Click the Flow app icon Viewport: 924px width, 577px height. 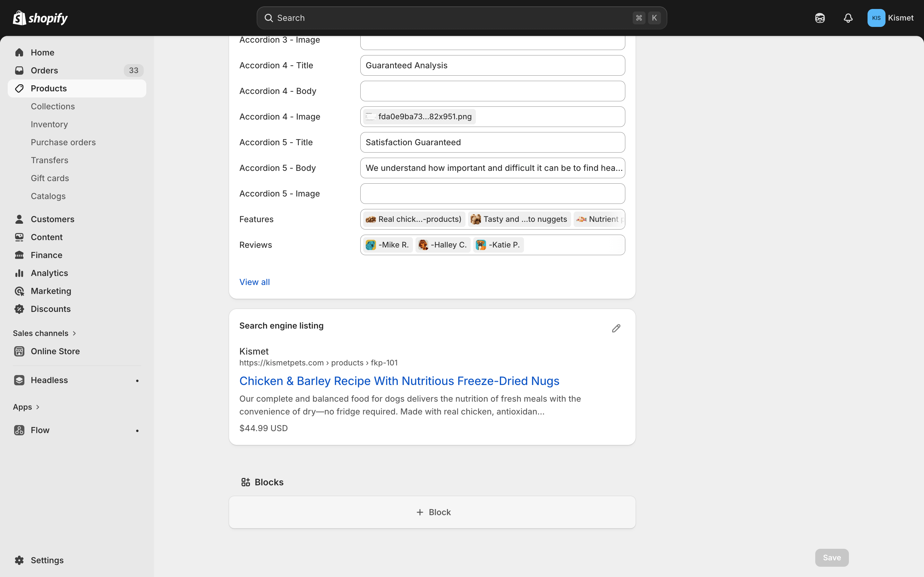coord(19,430)
